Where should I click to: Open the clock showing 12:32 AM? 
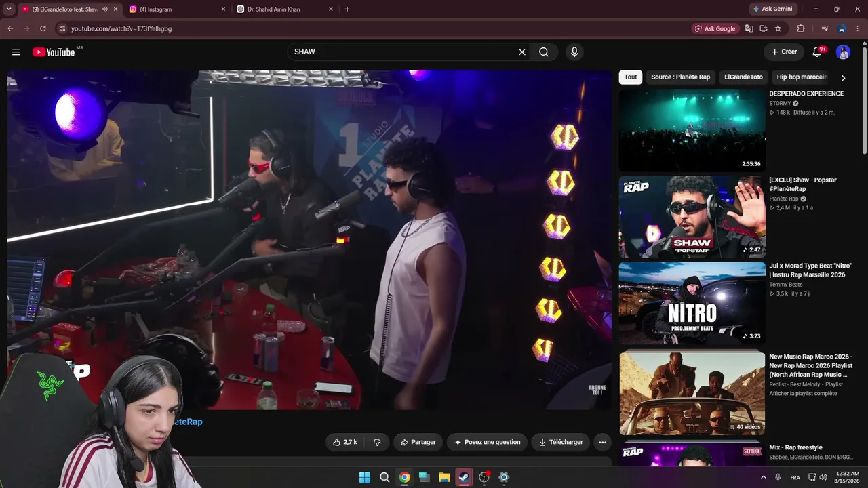pyautogui.click(x=848, y=477)
